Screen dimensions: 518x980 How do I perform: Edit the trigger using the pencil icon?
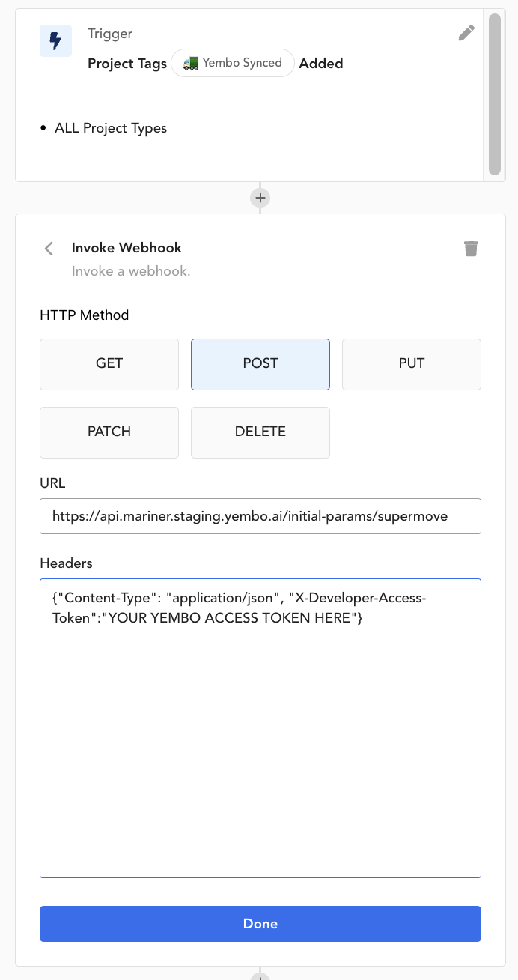pos(466,33)
